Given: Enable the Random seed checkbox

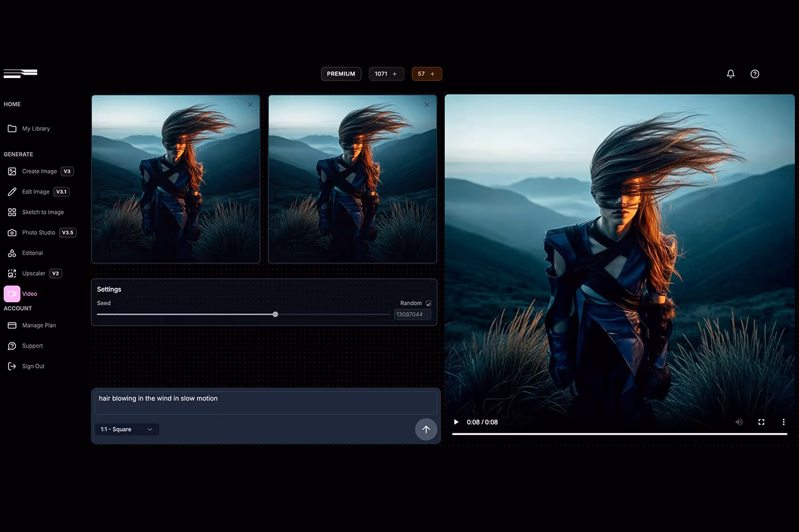Looking at the screenshot, I should (428, 303).
